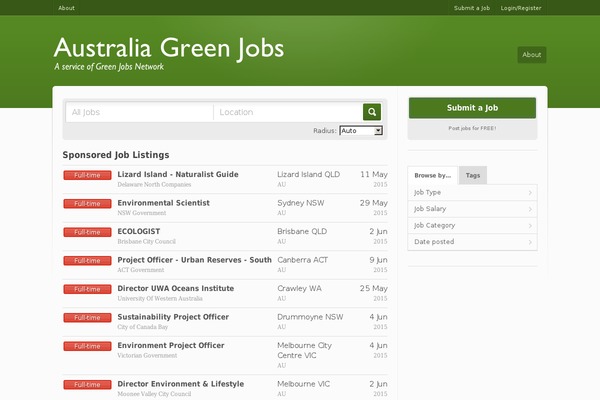The height and width of the screenshot is (400, 600).
Task: Click University Of Western Australia employer text
Action: [x=160, y=299]
